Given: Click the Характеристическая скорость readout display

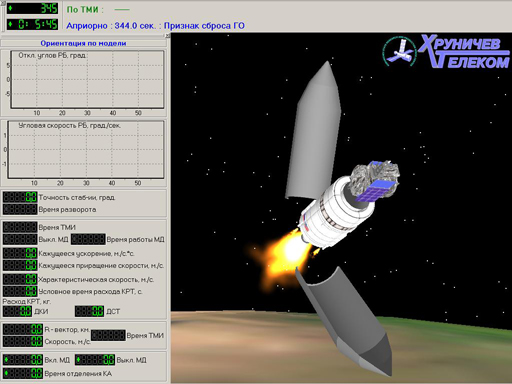Looking at the screenshot, I should (20, 279).
